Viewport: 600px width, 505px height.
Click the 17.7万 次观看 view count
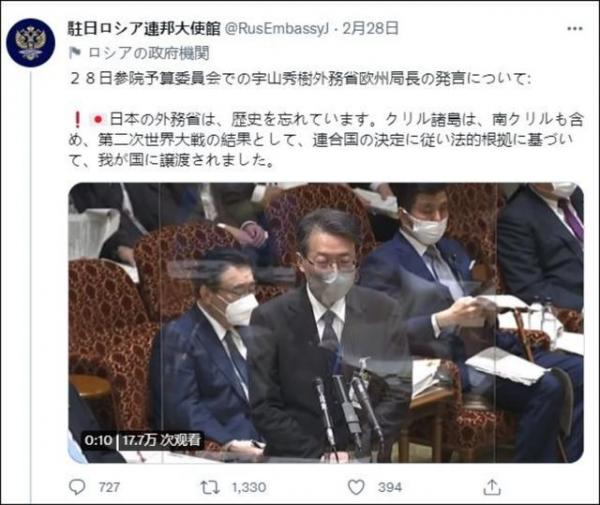coord(161,440)
